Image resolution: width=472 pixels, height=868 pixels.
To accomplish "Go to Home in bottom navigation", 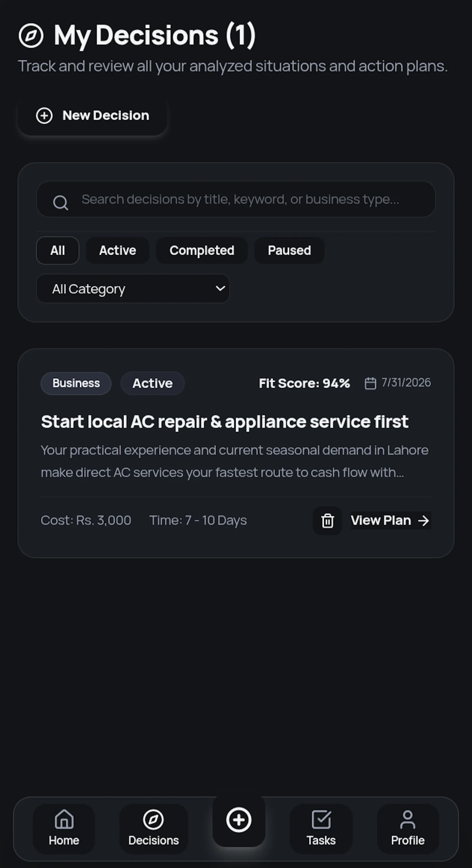I will coord(64,828).
